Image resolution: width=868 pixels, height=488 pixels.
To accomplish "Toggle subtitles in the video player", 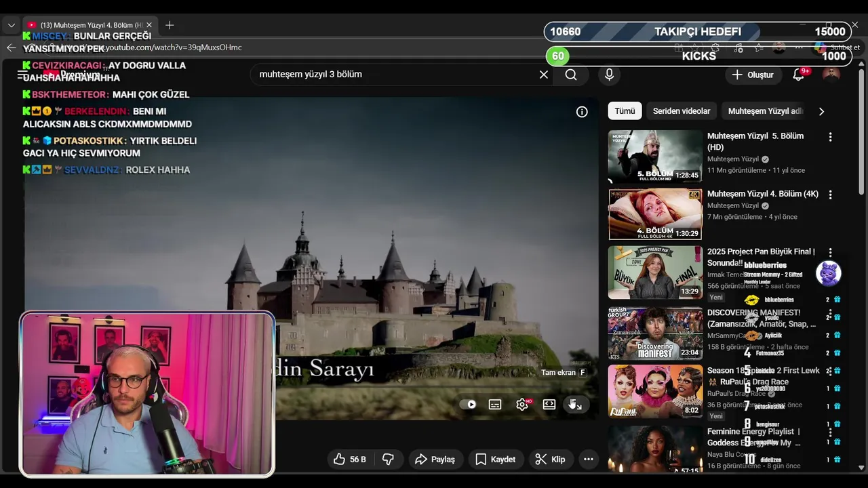I will [495, 404].
